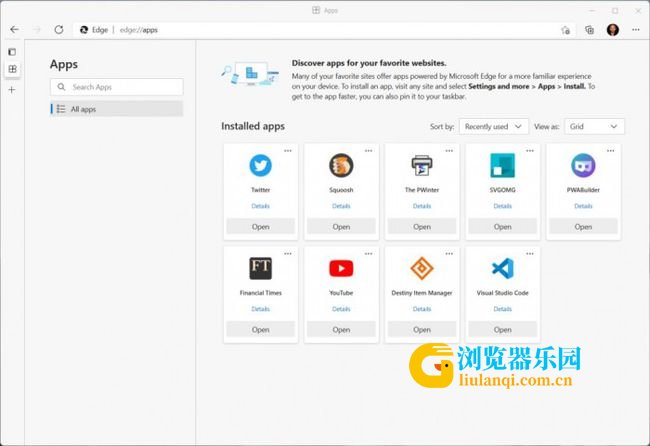Click the Destiny Item Manager icon
650x446 pixels.
point(422,268)
